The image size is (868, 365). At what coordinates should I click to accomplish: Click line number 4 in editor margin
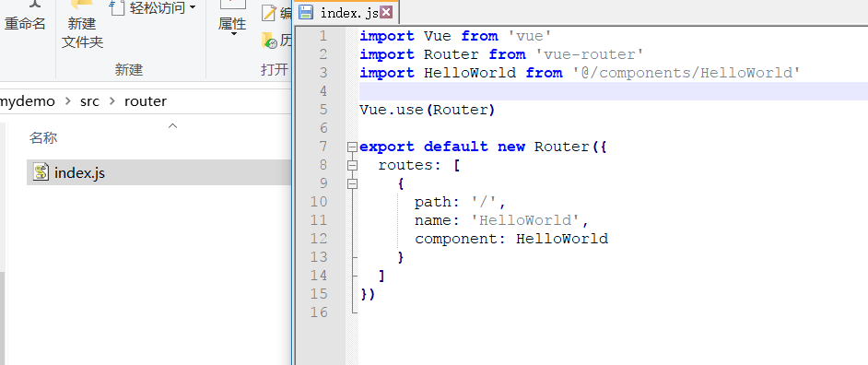click(x=323, y=91)
